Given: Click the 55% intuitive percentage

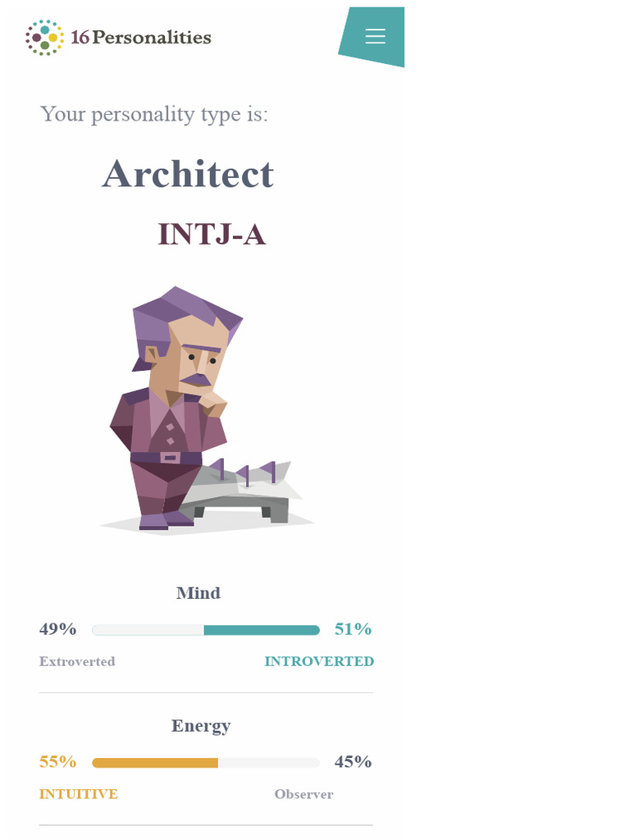Looking at the screenshot, I should tap(58, 762).
